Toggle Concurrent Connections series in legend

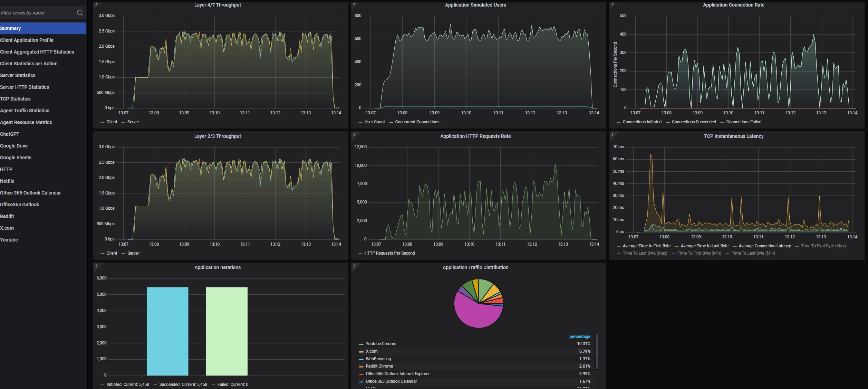(x=417, y=122)
